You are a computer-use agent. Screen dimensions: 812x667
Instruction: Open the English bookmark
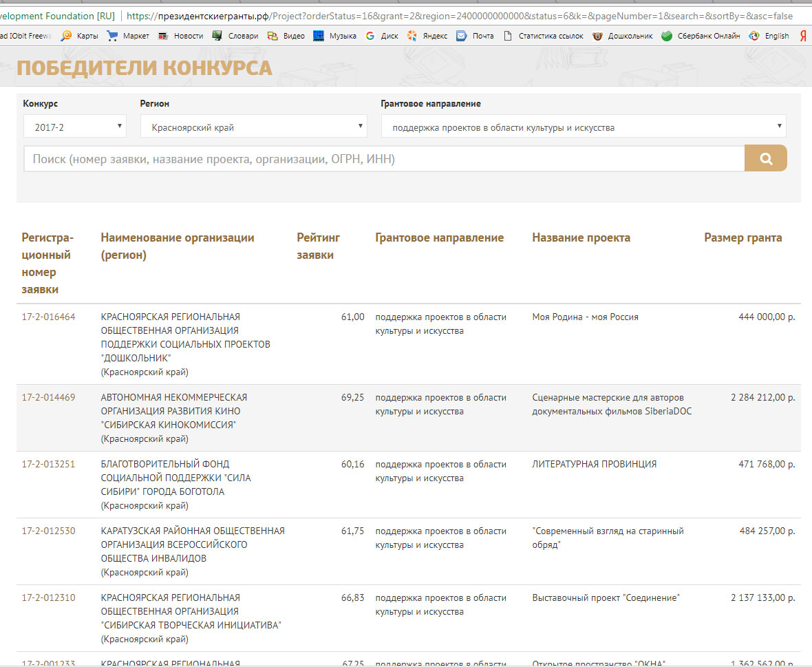click(769, 36)
